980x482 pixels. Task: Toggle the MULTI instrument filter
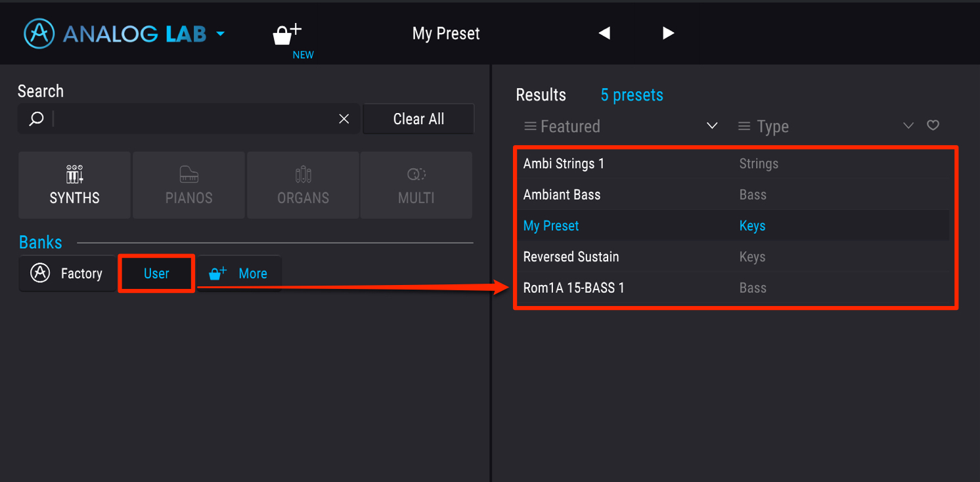pos(416,185)
